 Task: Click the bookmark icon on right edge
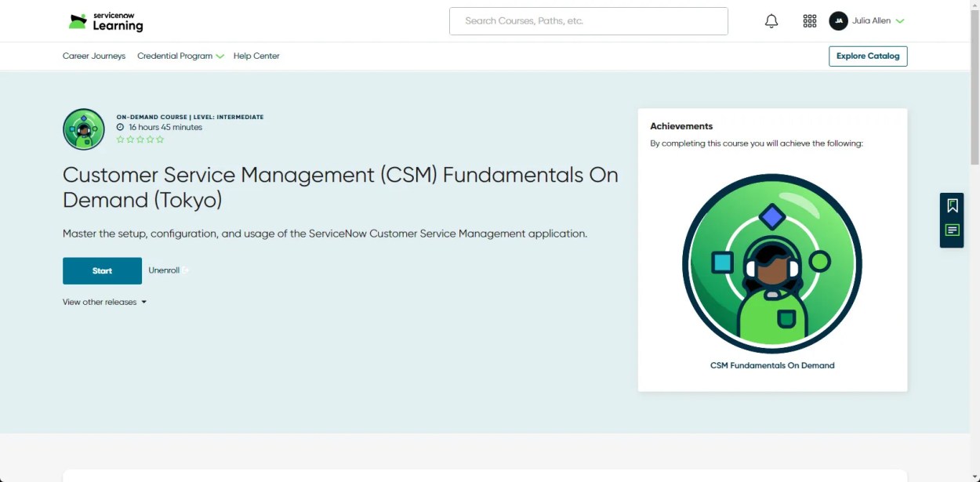click(x=952, y=206)
